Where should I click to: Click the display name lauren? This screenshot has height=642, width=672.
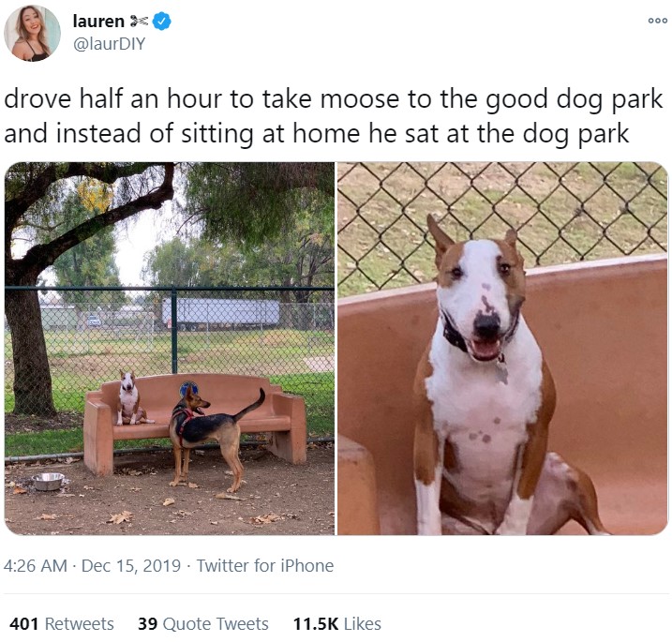(x=98, y=21)
